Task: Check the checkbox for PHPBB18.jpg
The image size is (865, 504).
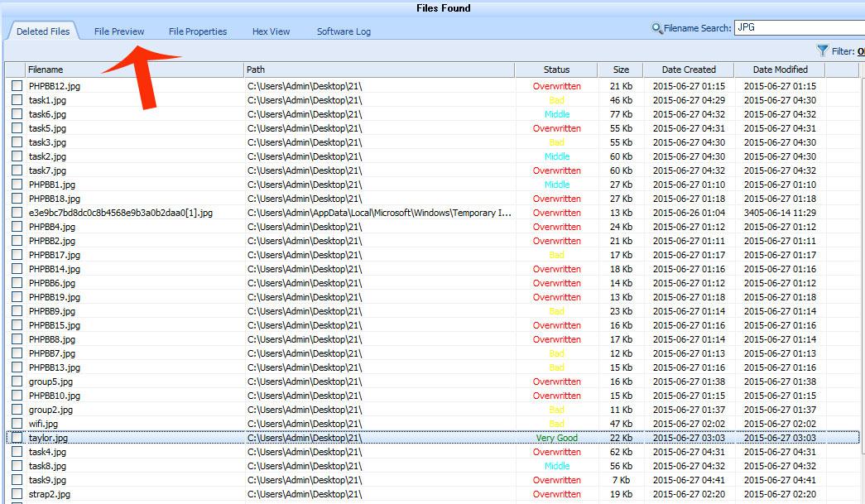Action: (15, 199)
